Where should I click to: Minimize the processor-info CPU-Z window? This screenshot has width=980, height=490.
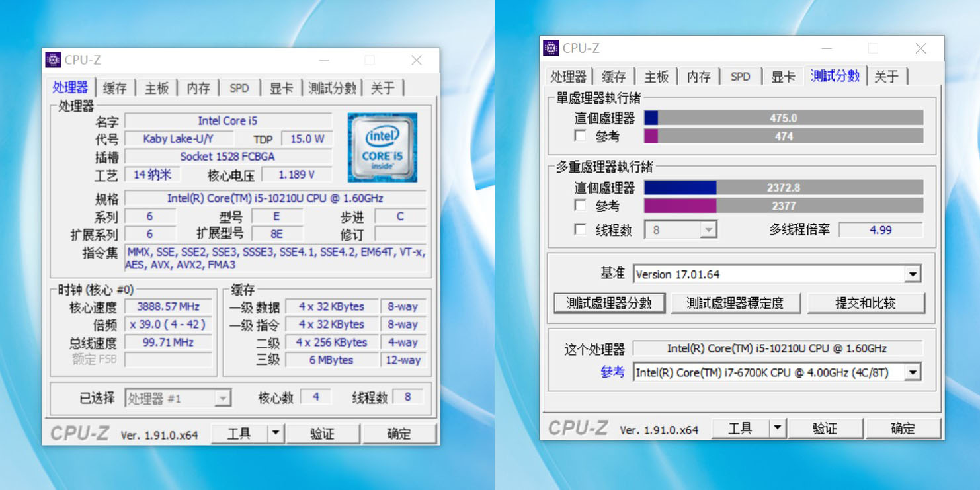tap(324, 60)
